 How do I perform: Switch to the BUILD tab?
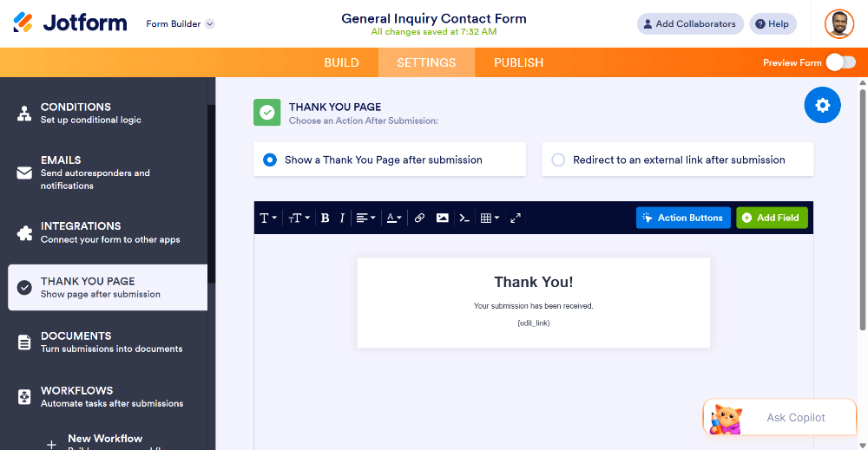341,62
